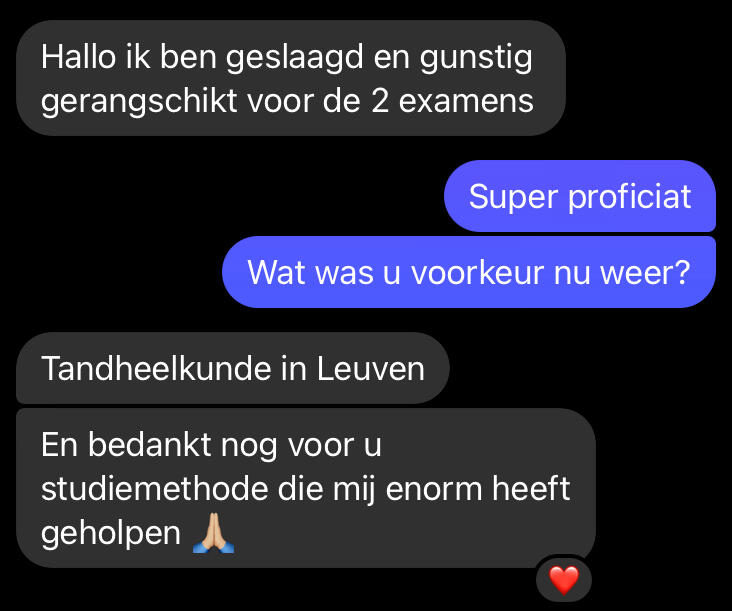732x611 pixels.
Task: Click the word 'Super' in the blue bubble
Action: click(513, 198)
